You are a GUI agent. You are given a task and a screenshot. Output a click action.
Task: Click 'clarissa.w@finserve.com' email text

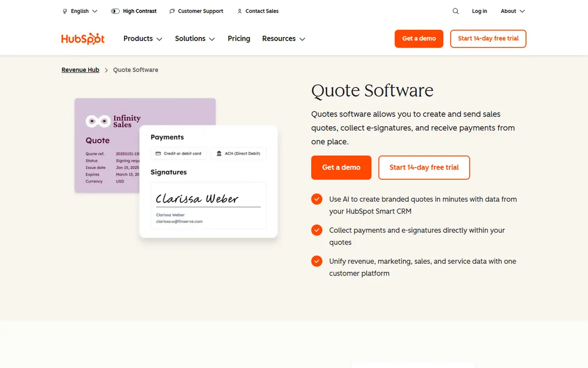(x=179, y=221)
